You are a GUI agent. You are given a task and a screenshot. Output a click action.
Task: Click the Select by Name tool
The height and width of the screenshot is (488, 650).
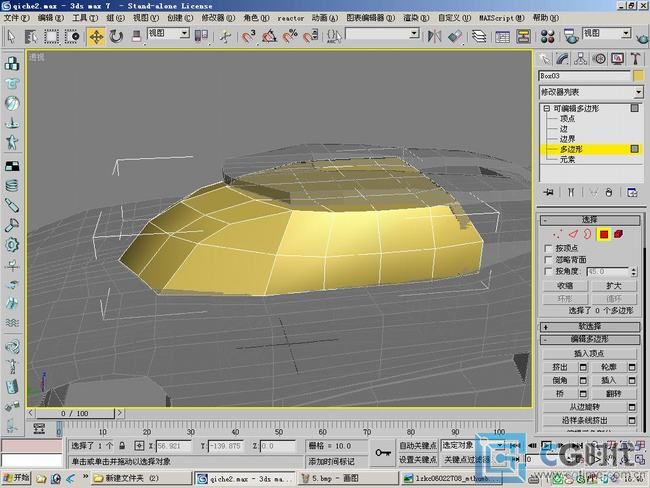coord(31,36)
